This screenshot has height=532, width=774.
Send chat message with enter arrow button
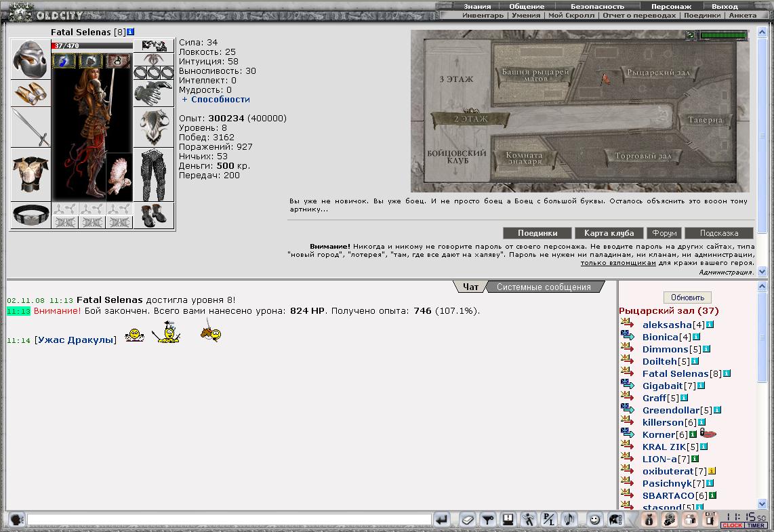point(442,519)
